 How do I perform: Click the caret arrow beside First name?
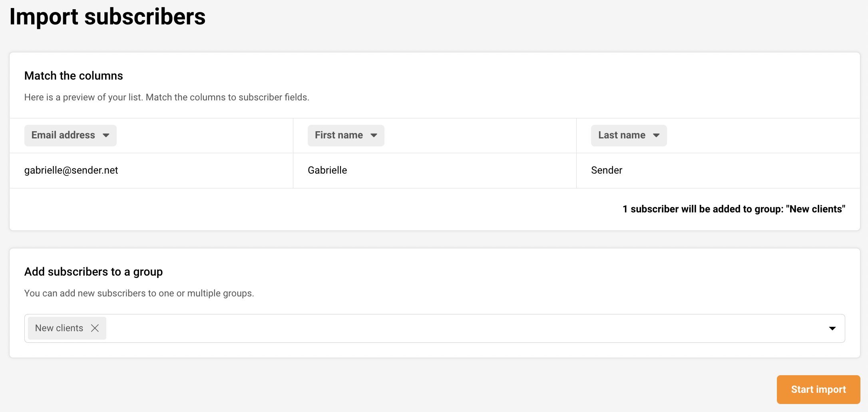[374, 135]
